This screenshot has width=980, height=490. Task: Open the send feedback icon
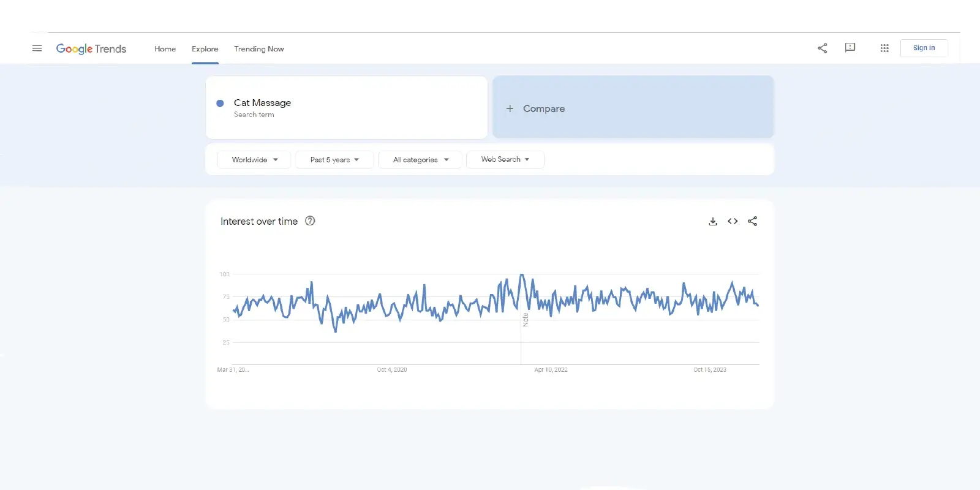[850, 48]
